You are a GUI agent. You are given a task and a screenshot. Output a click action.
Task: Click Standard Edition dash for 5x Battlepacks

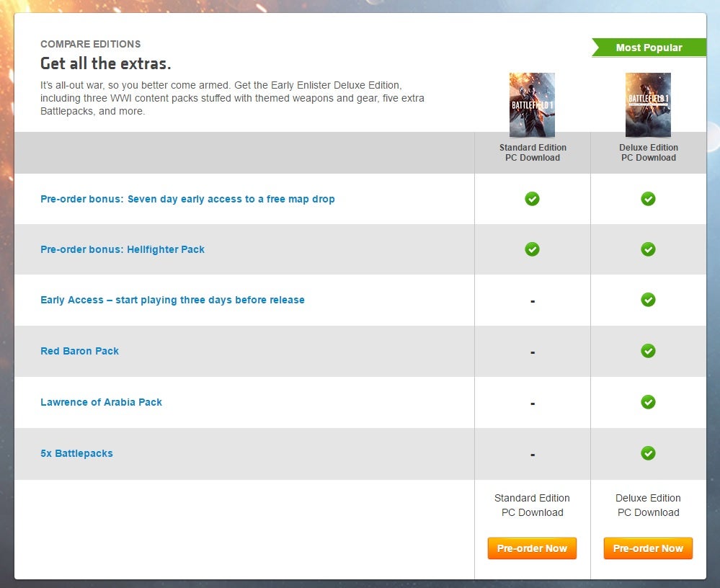pyautogui.click(x=533, y=455)
